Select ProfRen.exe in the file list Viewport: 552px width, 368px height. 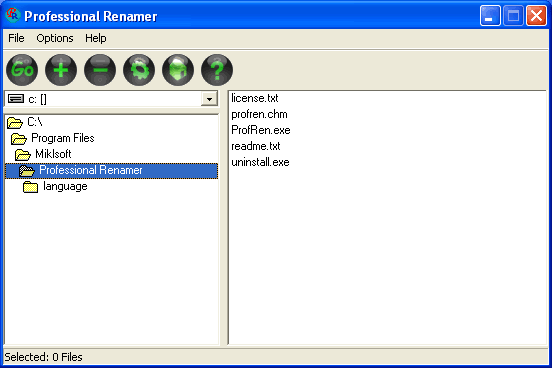point(261,130)
